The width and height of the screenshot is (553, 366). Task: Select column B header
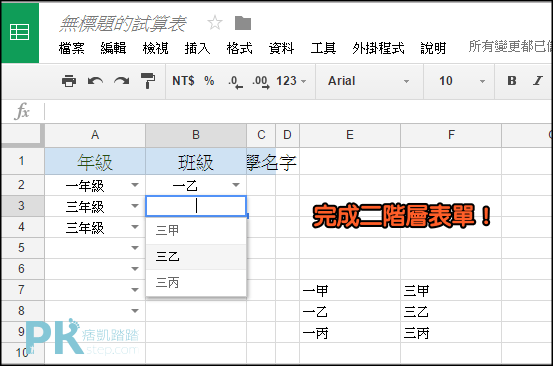coord(196,135)
